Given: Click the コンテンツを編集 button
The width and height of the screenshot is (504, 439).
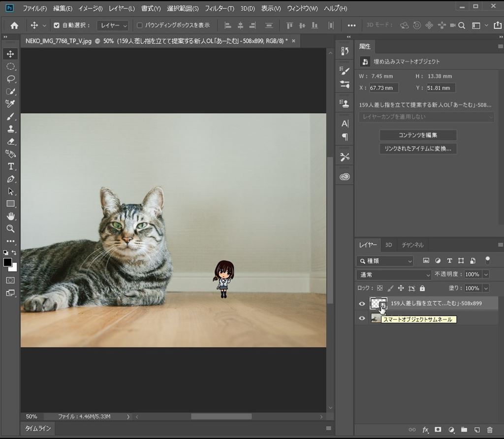Looking at the screenshot, I should tap(418, 135).
